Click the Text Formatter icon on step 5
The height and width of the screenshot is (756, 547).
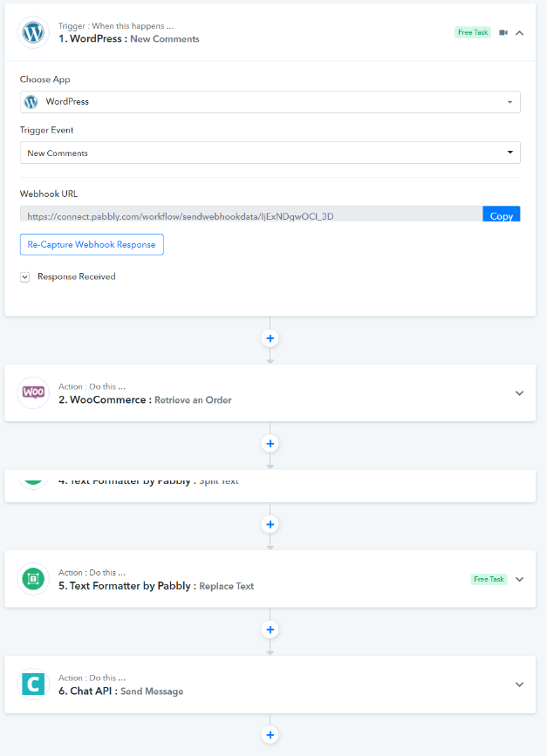point(33,579)
